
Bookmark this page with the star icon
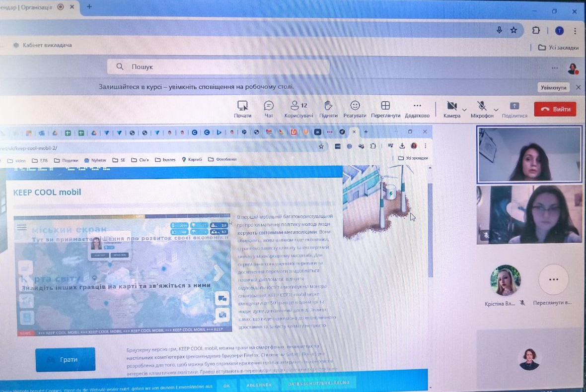pyautogui.click(x=514, y=30)
